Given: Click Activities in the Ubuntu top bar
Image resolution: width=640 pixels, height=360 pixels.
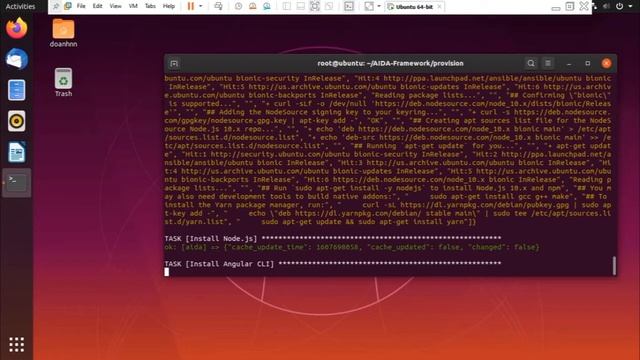Looking at the screenshot, I should click(20, 6).
